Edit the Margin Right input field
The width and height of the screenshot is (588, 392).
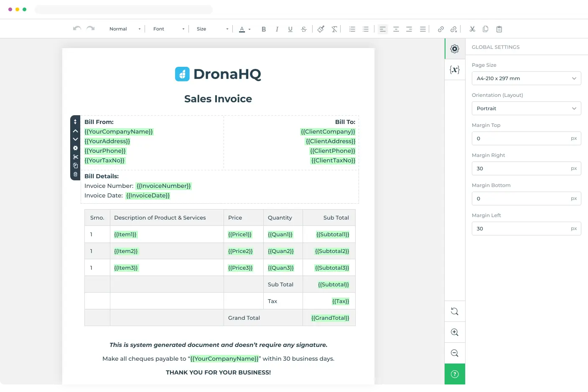point(522,168)
